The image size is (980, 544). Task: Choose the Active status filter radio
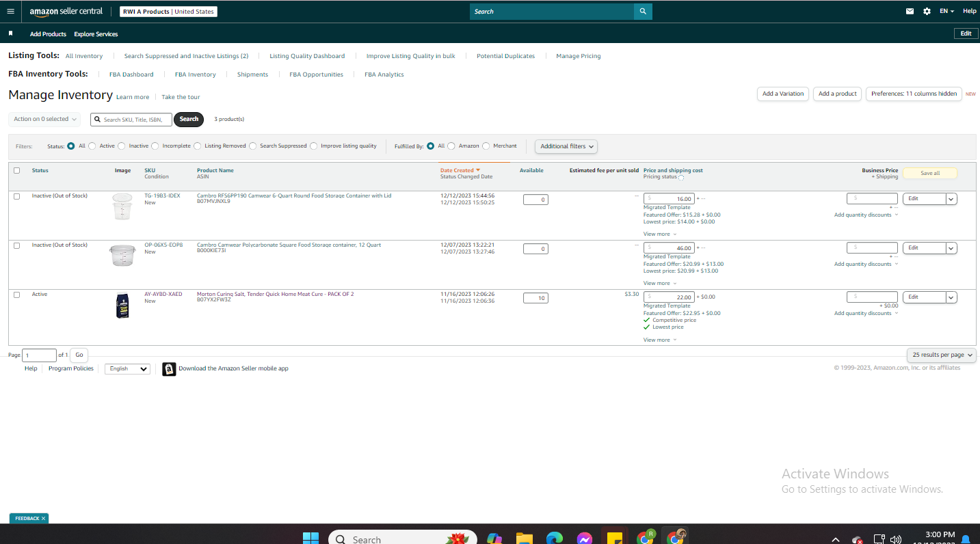(92, 146)
